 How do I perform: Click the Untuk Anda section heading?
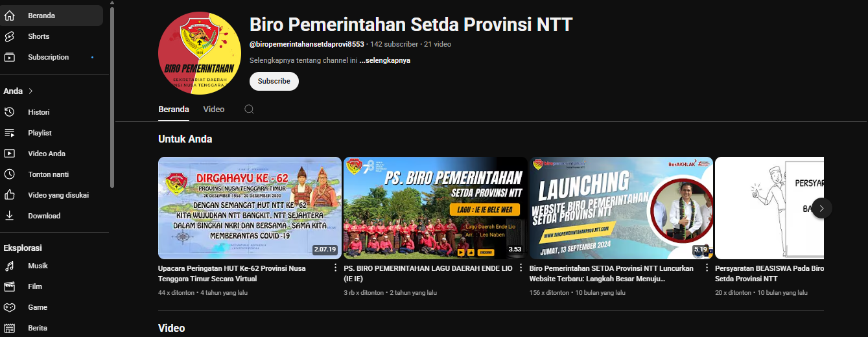185,139
